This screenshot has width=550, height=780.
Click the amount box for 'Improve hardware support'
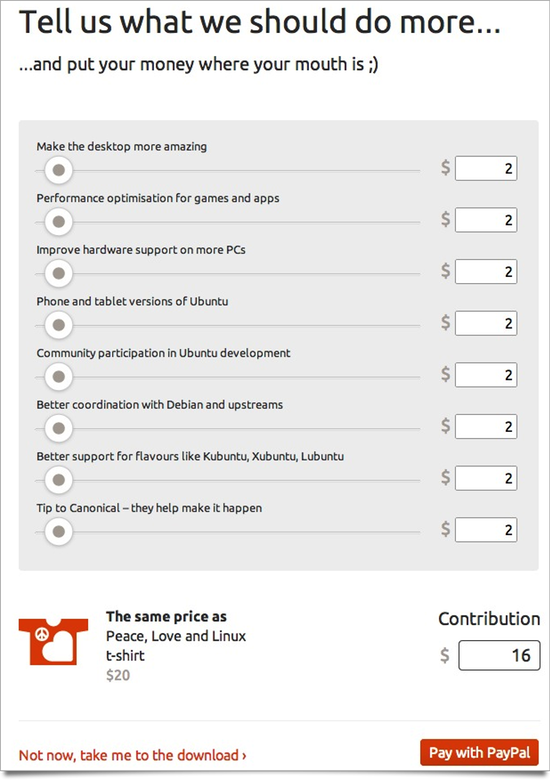click(x=486, y=272)
